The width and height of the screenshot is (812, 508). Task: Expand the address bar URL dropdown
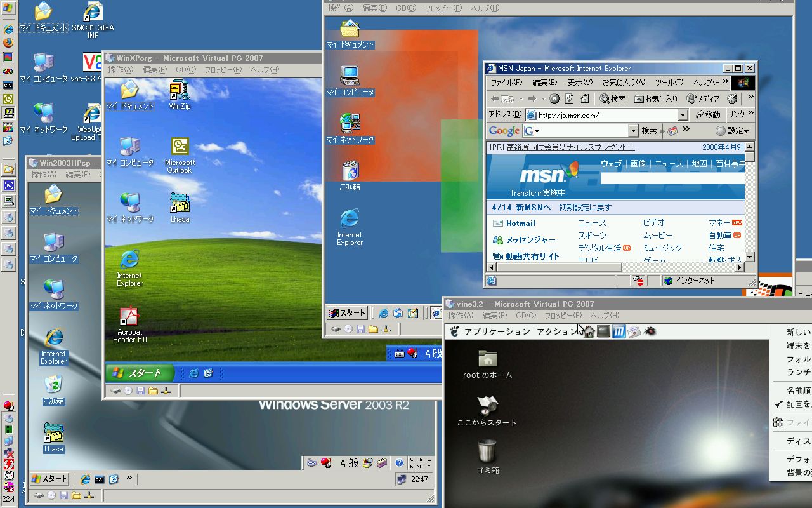[x=683, y=115]
